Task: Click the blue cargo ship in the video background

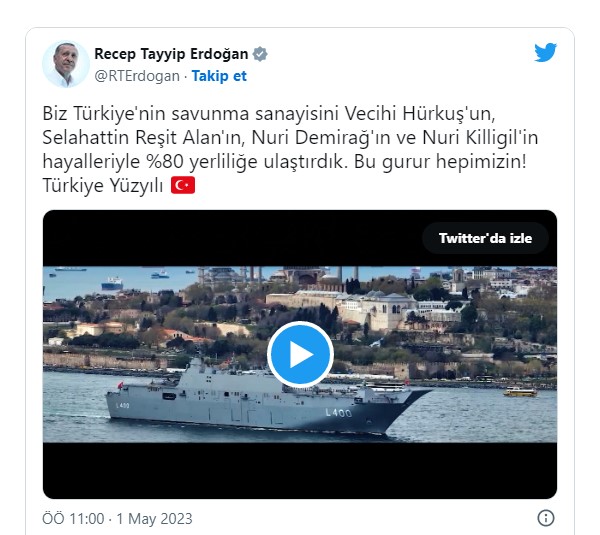Action: point(112,284)
